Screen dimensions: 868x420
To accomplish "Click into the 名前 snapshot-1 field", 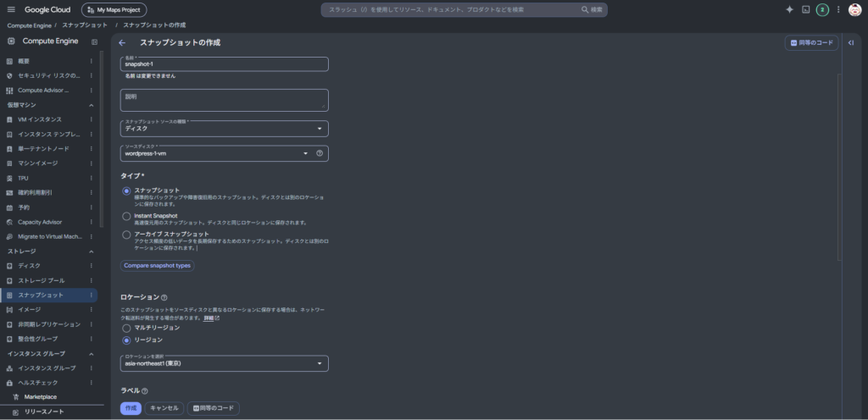I will [x=224, y=64].
